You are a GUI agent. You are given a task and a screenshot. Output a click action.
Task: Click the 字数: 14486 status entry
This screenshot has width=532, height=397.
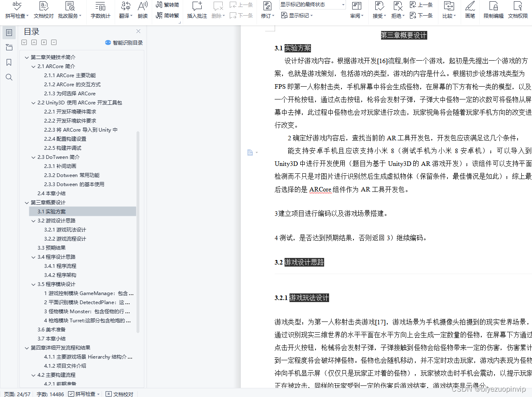pos(50,394)
